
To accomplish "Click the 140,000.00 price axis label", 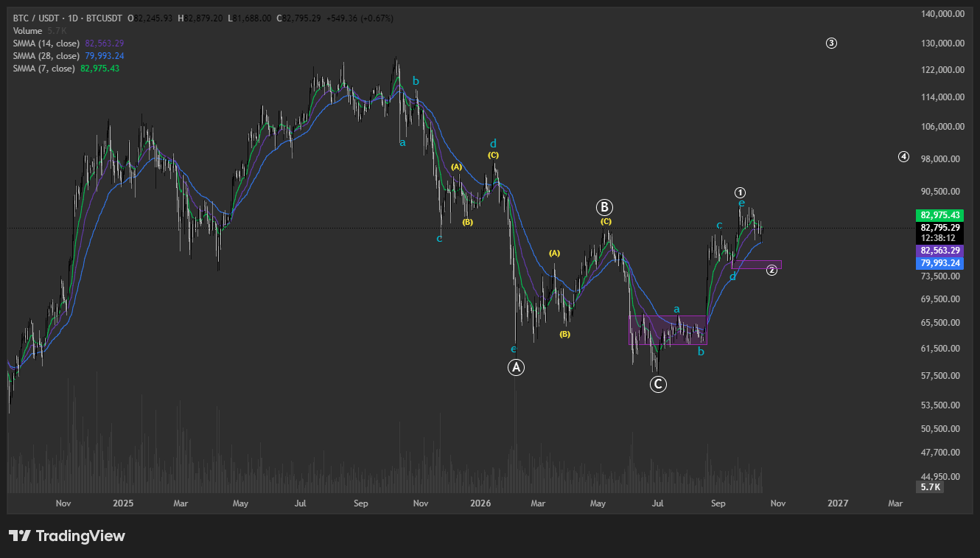I will click(x=943, y=14).
